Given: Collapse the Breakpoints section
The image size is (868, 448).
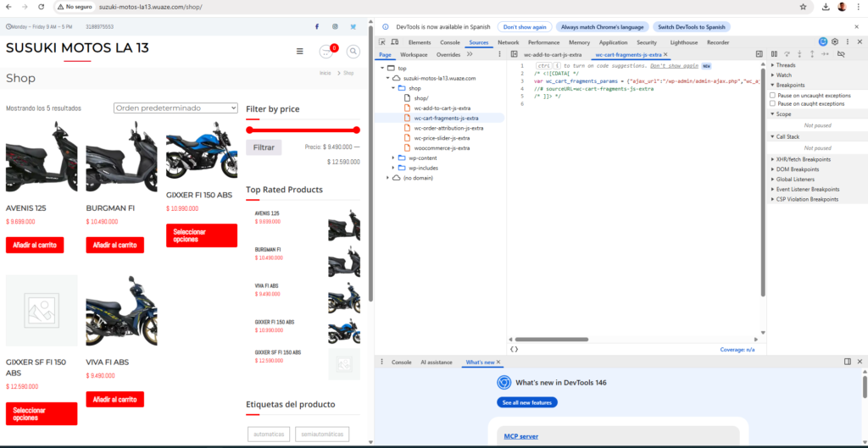Looking at the screenshot, I should (791, 86).
